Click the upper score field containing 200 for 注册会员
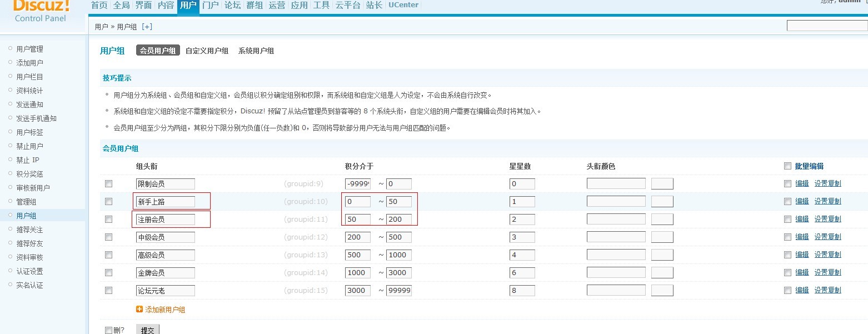Screen dimensions: 868x334 point(399,219)
